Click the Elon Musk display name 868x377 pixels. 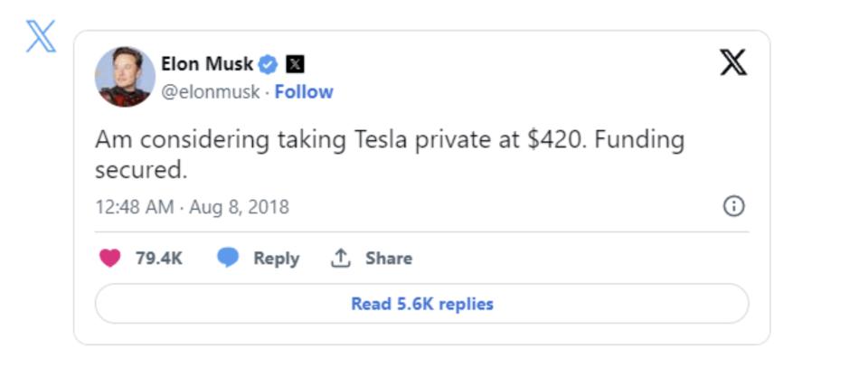click(x=207, y=63)
